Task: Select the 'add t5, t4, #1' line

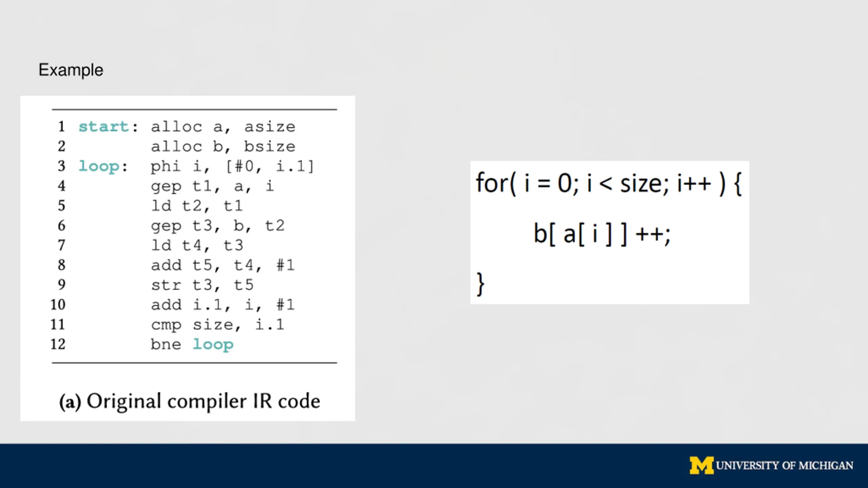Action: (223, 265)
